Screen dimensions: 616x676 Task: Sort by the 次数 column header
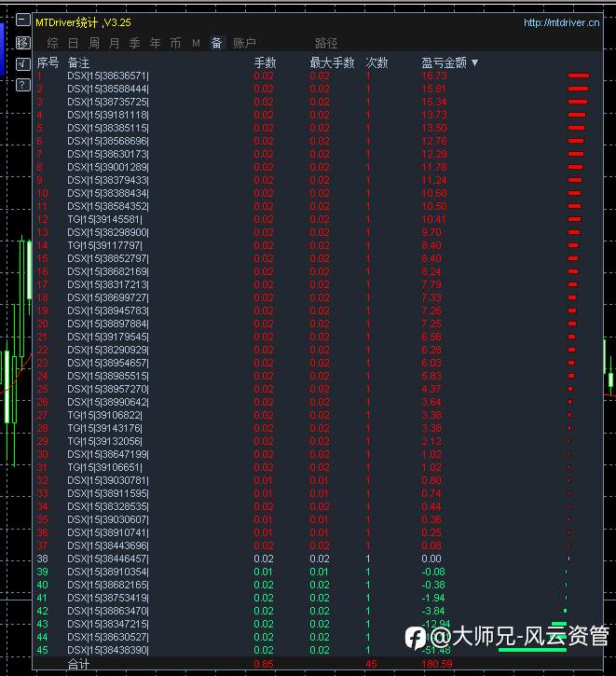click(376, 63)
